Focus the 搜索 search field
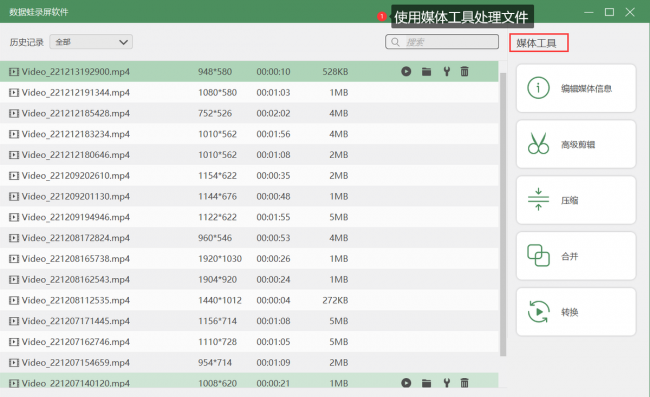 pos(442,42)
